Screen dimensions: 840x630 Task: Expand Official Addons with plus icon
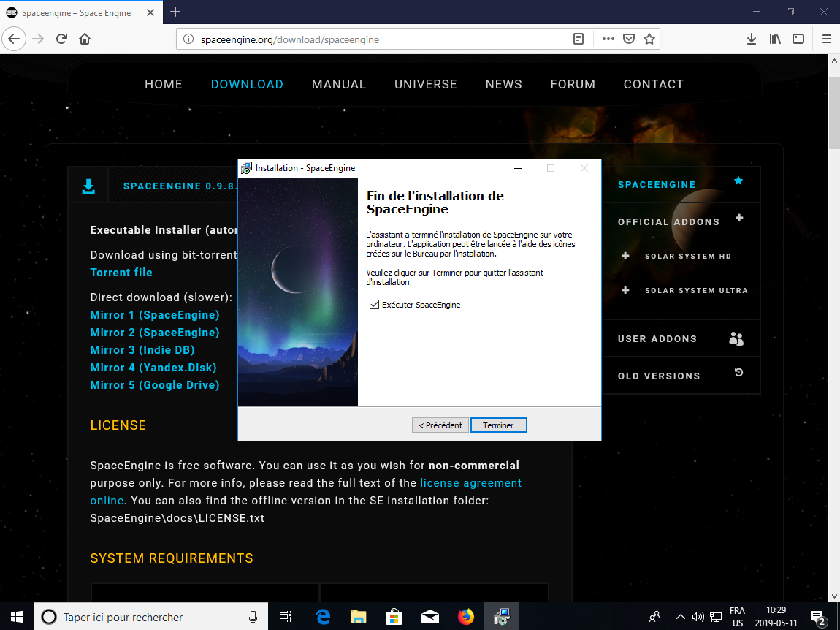739,218
